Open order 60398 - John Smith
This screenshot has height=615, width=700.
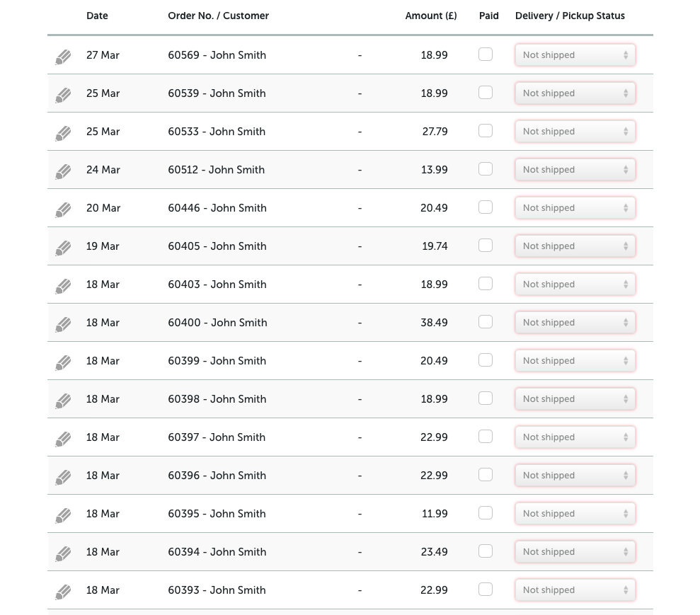click(x=217, y=399)
